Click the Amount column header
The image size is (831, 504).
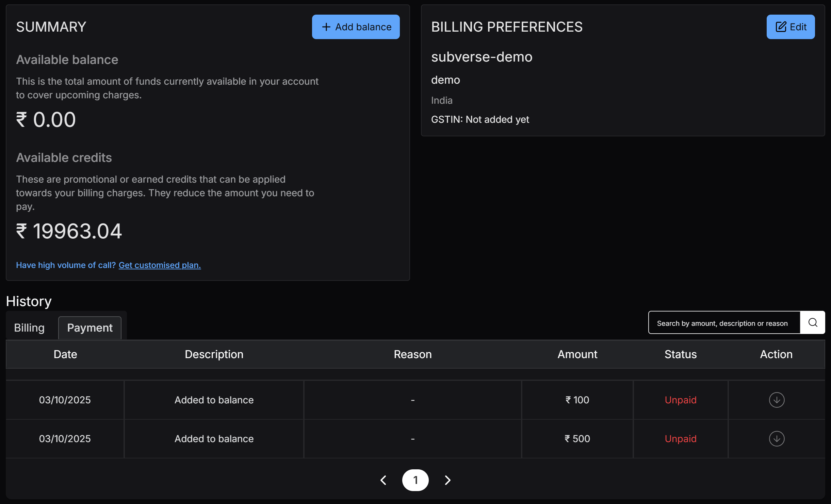point(577,354)
